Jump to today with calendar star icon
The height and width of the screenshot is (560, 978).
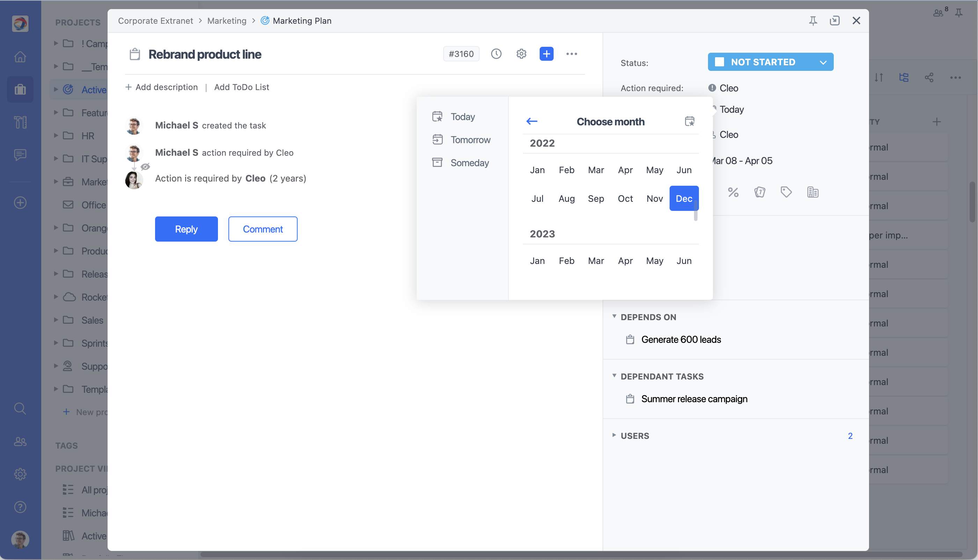coord(689,121)
